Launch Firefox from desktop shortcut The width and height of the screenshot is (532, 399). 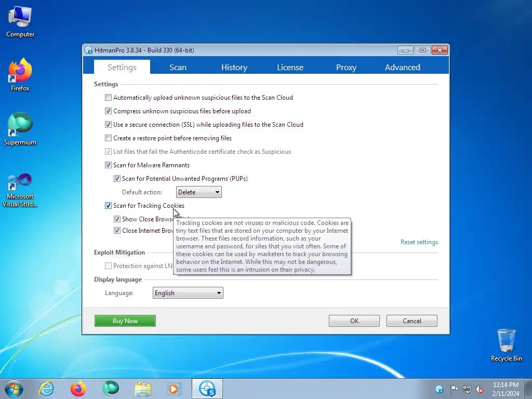pyautogui.click(x=20, y=75)
